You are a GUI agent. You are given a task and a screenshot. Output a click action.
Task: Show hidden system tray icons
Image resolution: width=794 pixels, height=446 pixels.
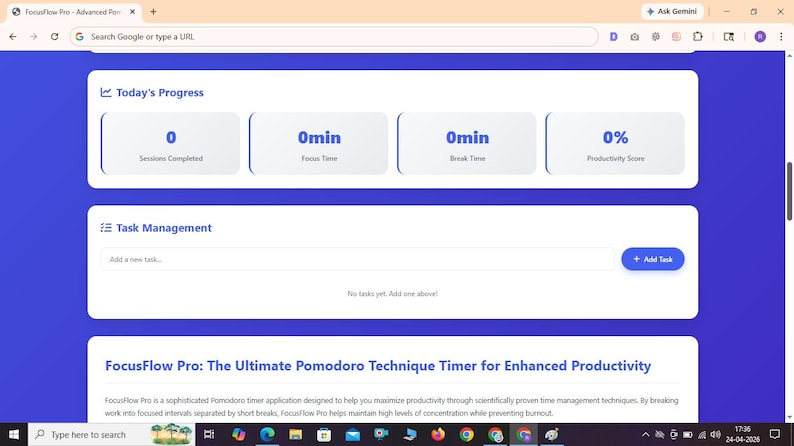pyautogui.click(x=645, y=434)
